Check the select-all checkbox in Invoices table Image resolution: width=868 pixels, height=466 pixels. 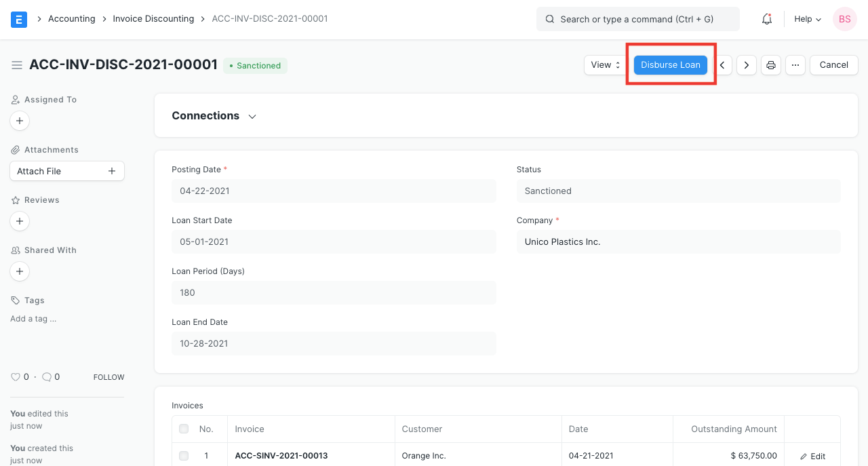coord(183,429)
